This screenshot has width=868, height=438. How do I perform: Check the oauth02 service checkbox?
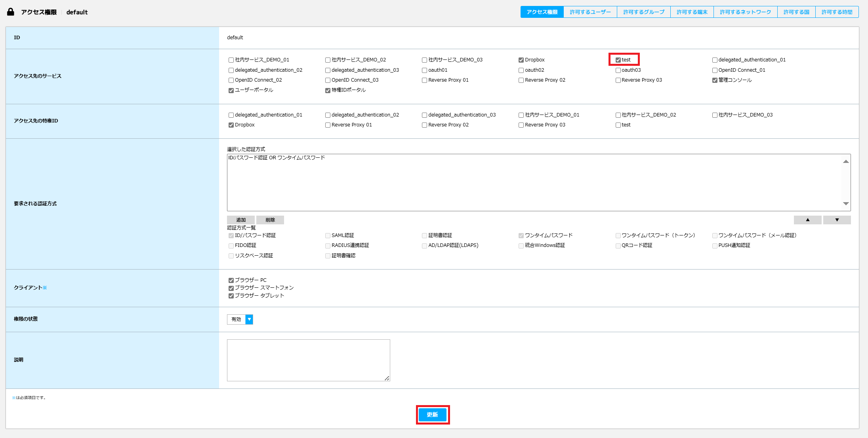(521, 70)
